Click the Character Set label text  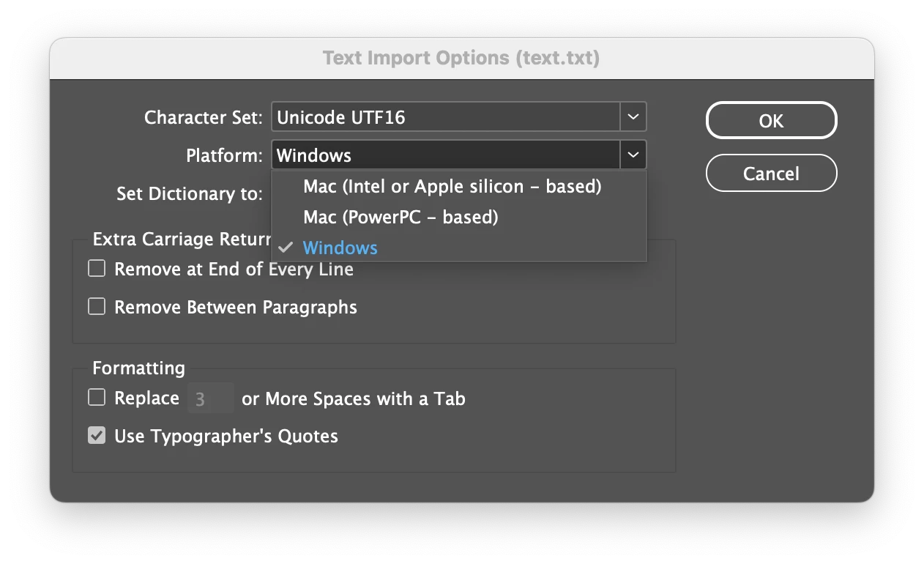(203, 118)
